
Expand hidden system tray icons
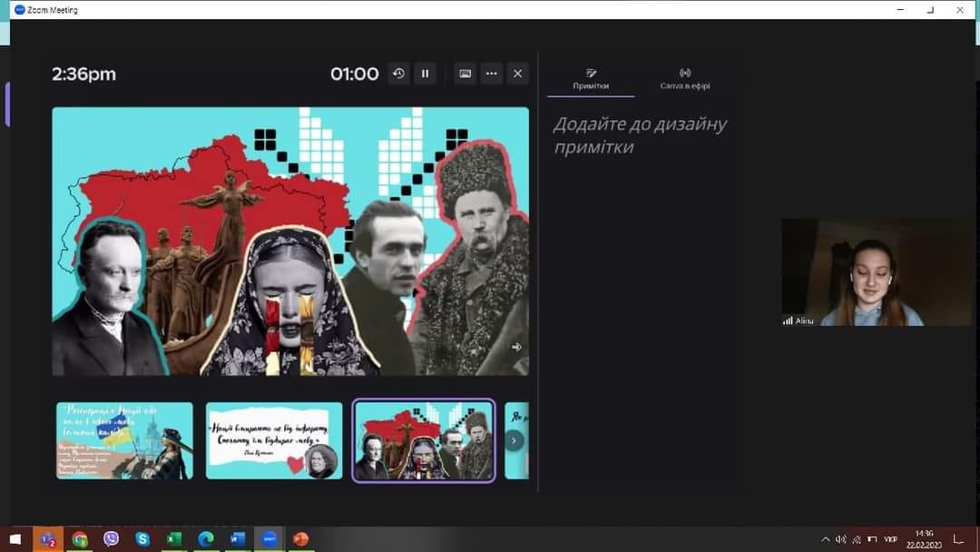click(x=826, y=539)
